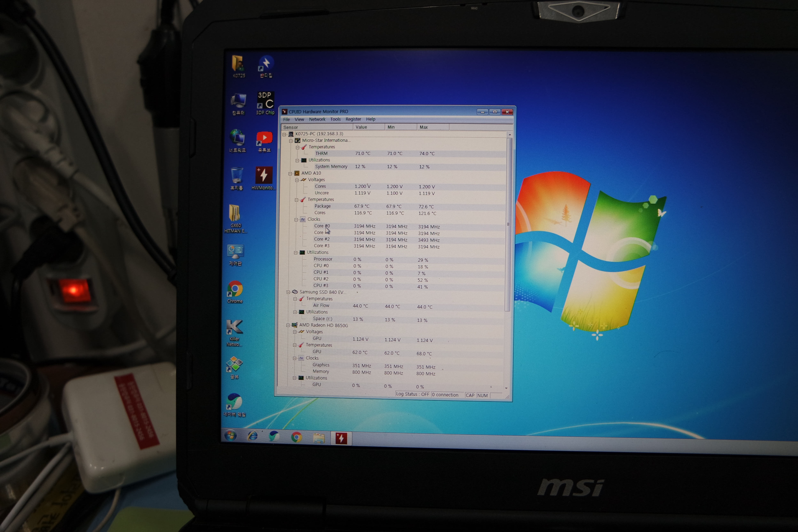This screenshot has width=798, height=532.
Task: Open the Tools menu
Action: click(x=335, y=119)
